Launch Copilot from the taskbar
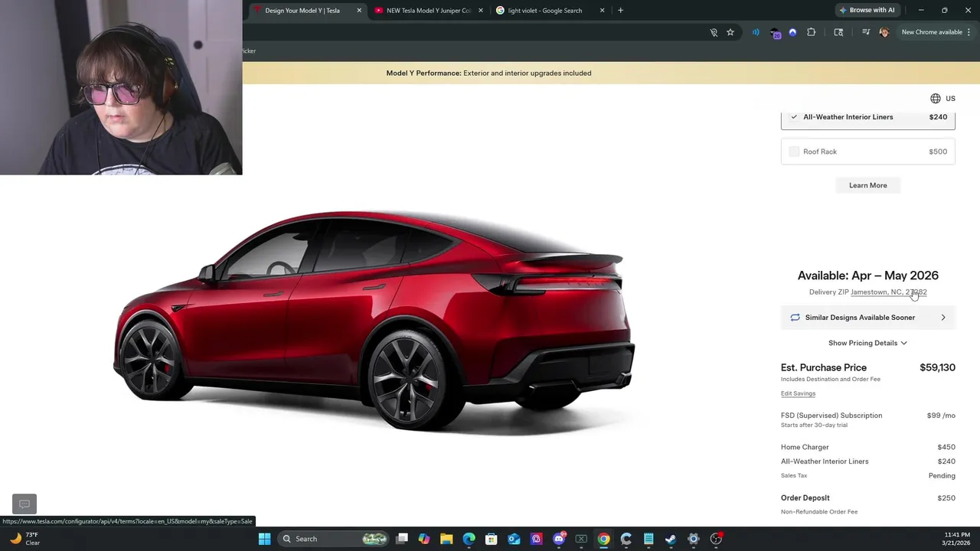Screen dimensions: 980x551 424,539
